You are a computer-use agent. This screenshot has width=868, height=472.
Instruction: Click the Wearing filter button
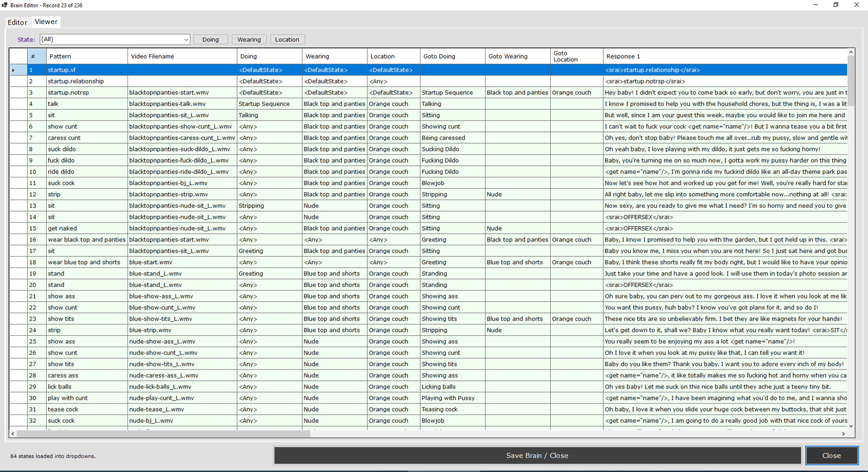[249, 40]
